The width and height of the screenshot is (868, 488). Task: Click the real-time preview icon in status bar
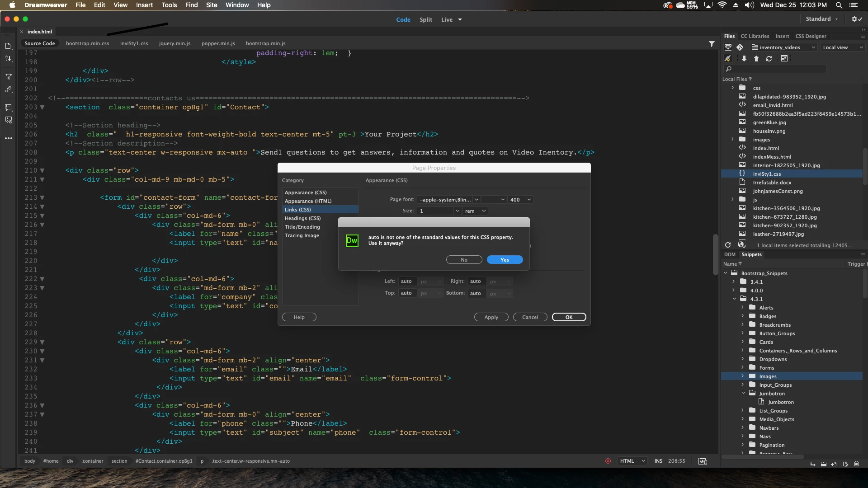coord(703,461)
